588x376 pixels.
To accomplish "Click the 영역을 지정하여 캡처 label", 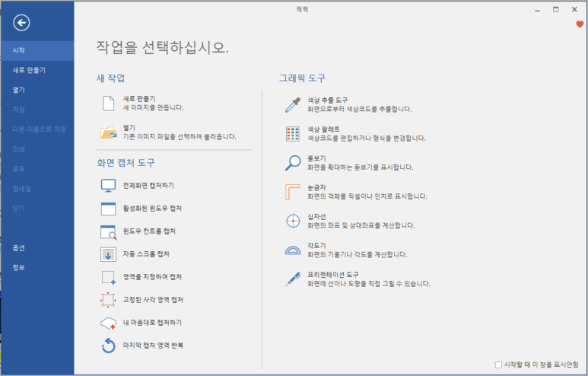I will [153, 277].
